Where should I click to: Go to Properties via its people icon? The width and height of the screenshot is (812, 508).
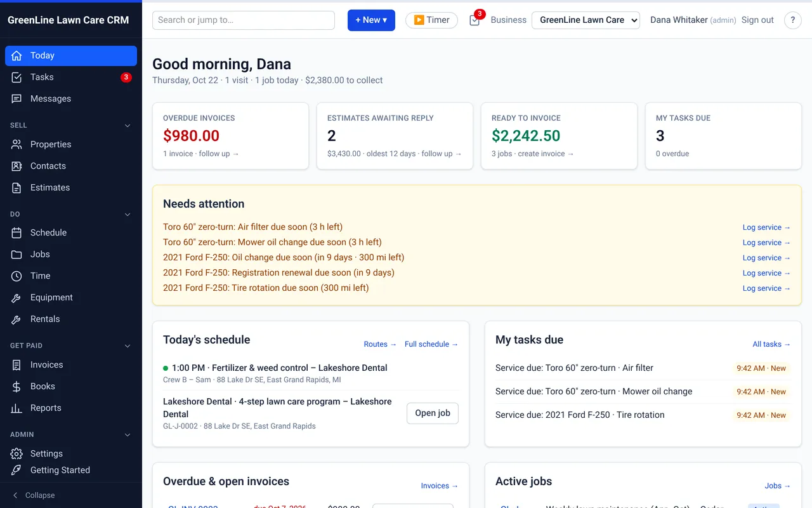coord(17,145)
